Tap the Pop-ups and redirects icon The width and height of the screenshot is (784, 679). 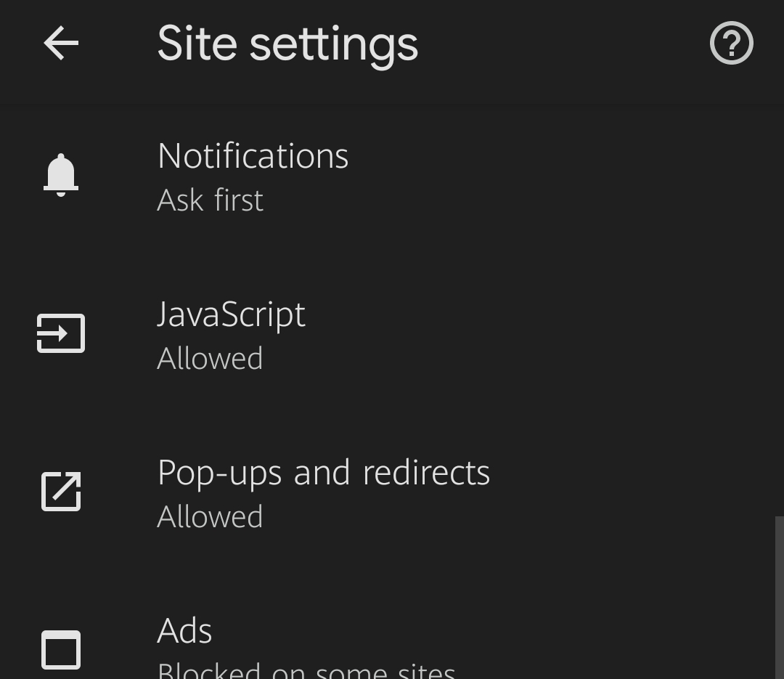point(61,492)
